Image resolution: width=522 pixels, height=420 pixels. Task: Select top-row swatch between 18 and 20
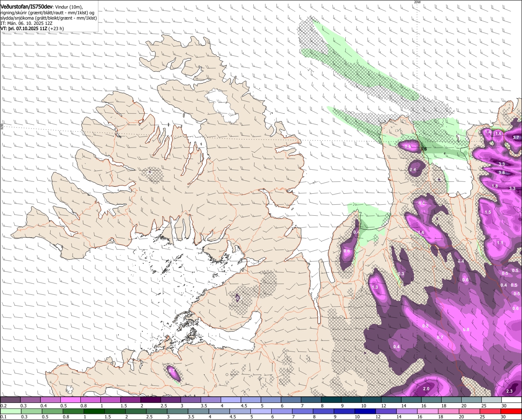click(452, 400)
